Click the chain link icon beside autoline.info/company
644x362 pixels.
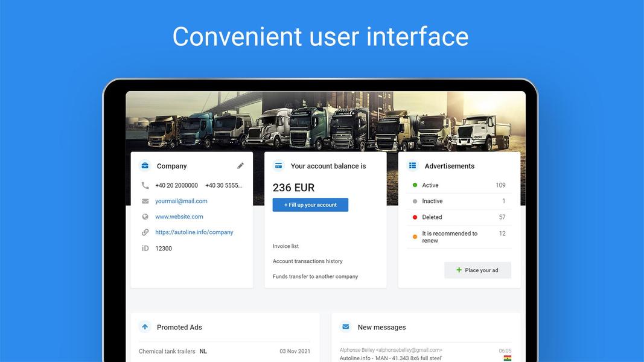pos(145,232)
